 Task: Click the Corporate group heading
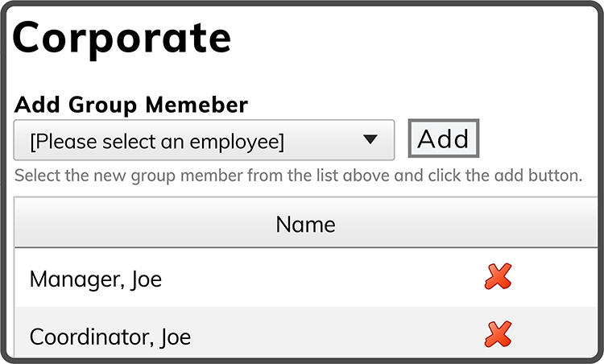(x=122, y=39)
